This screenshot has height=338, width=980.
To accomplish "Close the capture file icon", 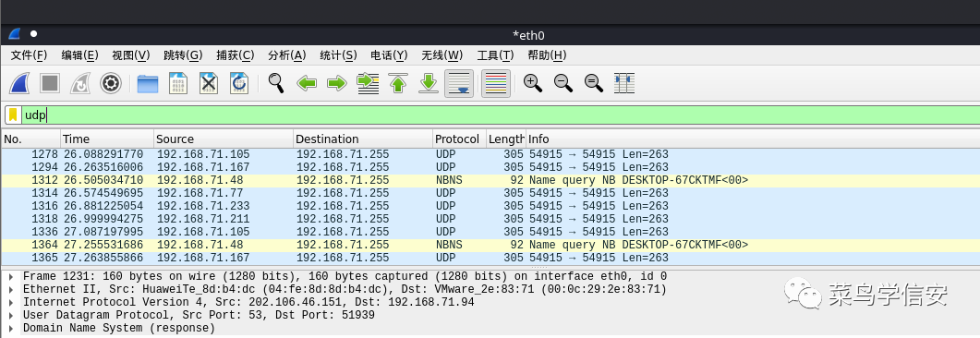I will [209, 83].
